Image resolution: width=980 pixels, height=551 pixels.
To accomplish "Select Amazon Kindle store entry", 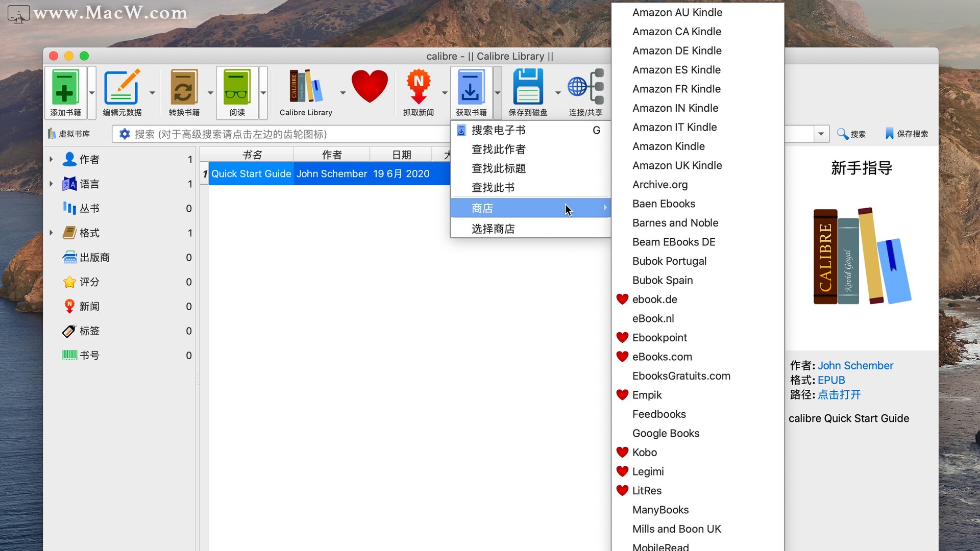I will 697,146.
